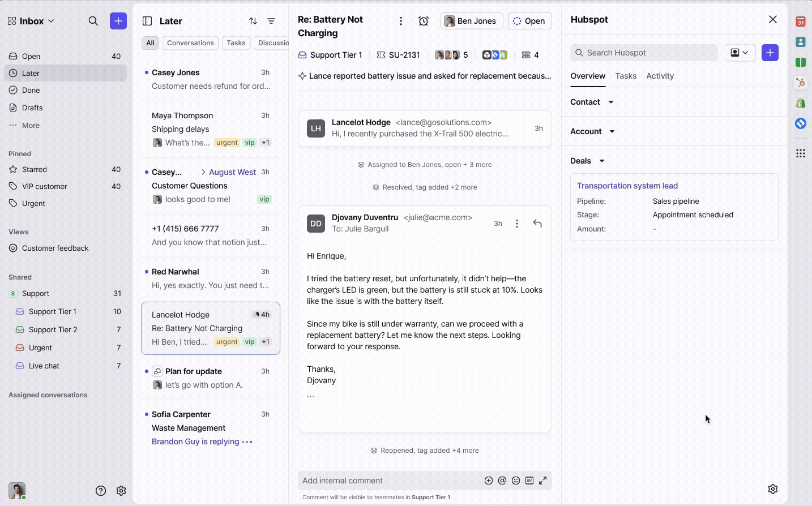Expand the comment composer to full size

pyautogui.click(x=542, y=481)
